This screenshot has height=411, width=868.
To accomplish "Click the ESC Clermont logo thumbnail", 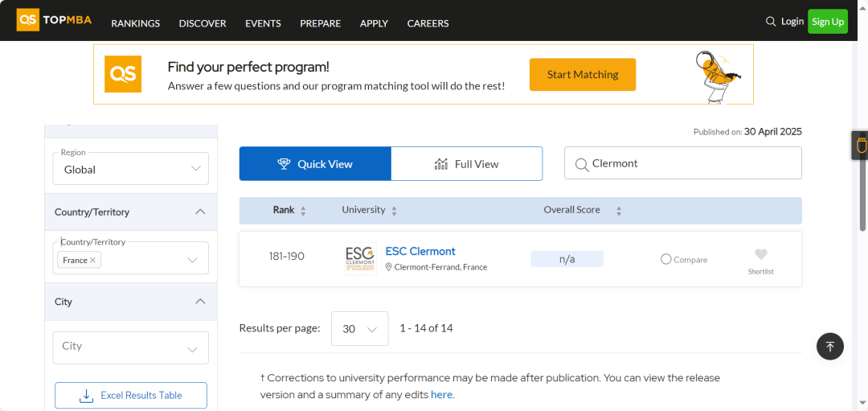I will pyautogui.click(x=360, y=259).
